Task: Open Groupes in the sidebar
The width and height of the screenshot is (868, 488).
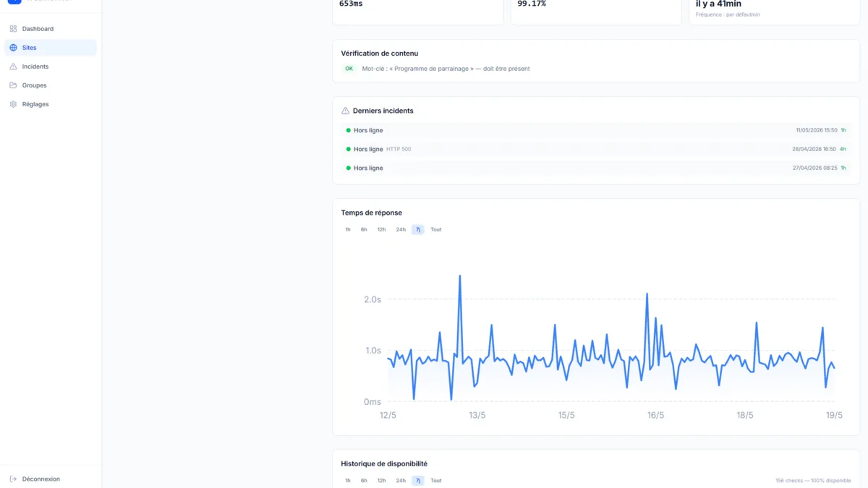Action: click(50, 85)
